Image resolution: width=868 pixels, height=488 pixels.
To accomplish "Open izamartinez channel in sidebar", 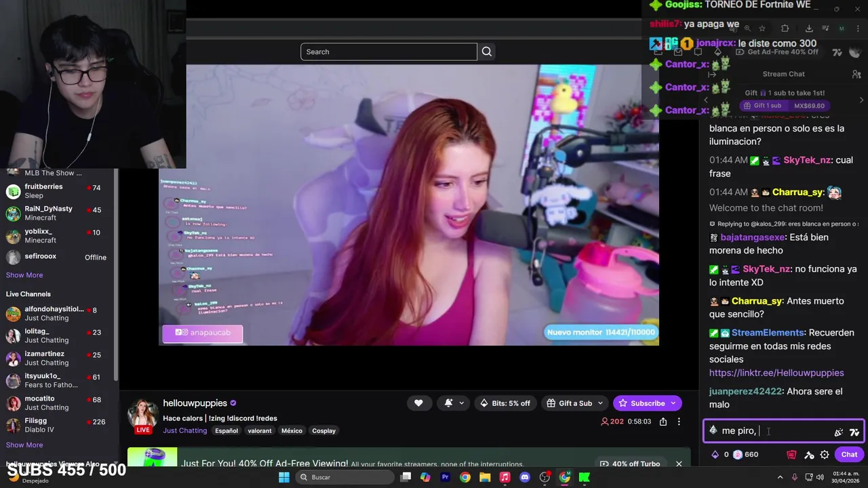I will tap(59, 358).
